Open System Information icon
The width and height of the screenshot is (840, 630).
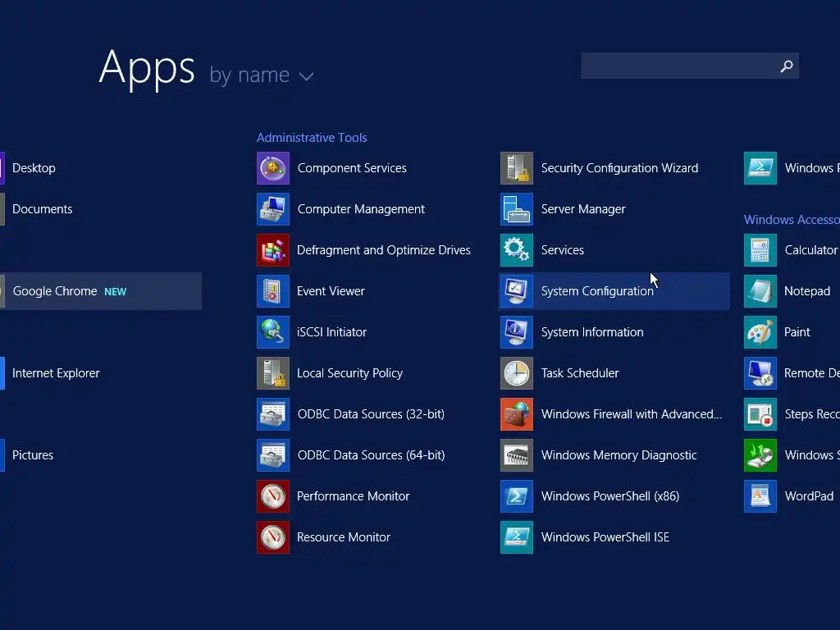pos(517,332)
